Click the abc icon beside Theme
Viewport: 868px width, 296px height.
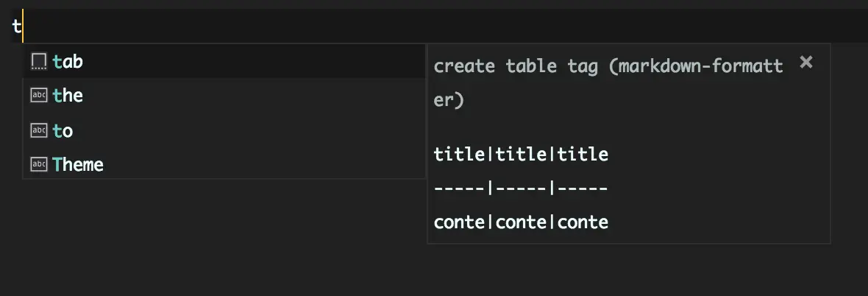(39, 164)
